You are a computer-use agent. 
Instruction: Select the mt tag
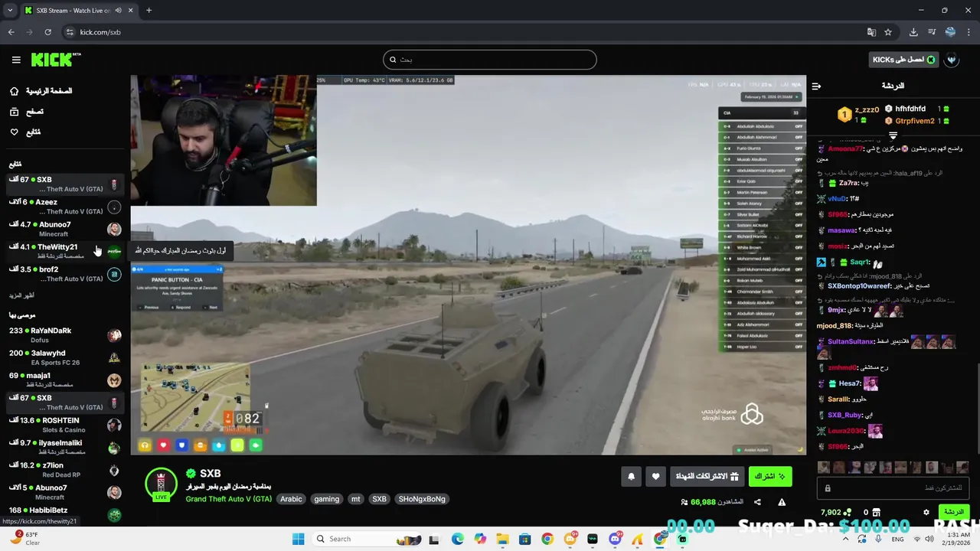355,499
